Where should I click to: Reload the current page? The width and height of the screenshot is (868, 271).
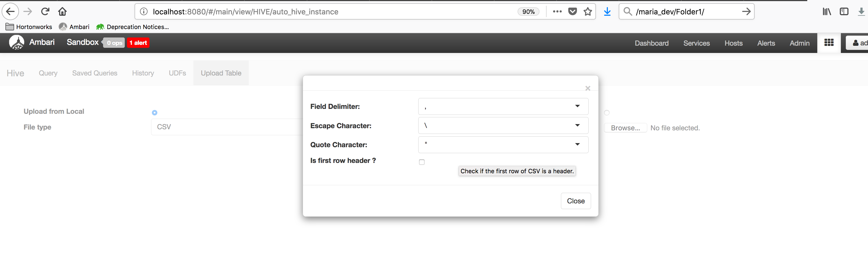[x=45, y=11]
